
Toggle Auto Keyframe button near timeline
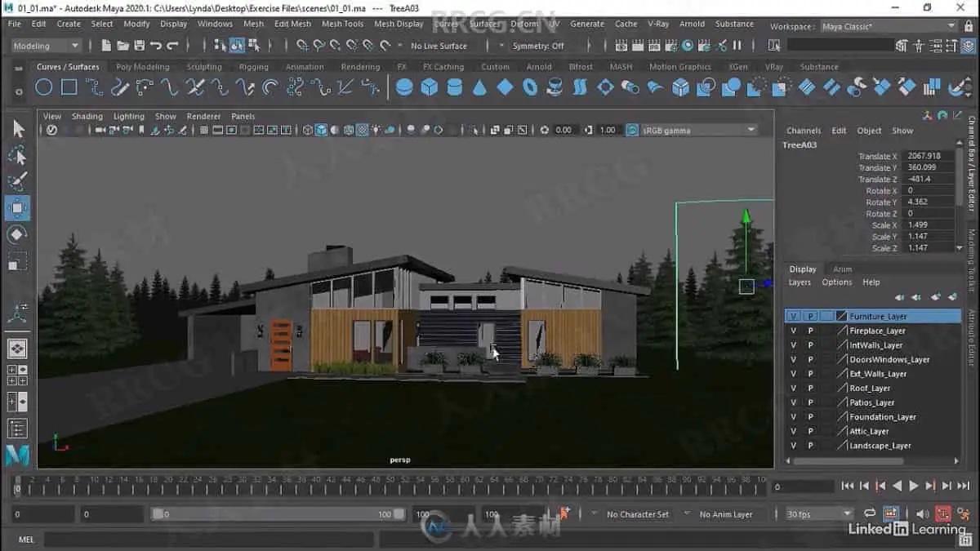[x=943, y=514]
